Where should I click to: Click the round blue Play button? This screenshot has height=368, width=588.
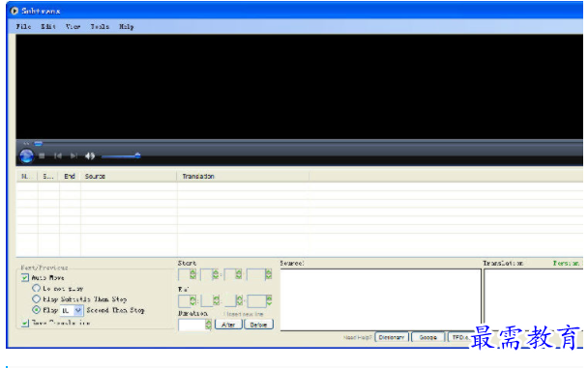[x=26, y=156]
